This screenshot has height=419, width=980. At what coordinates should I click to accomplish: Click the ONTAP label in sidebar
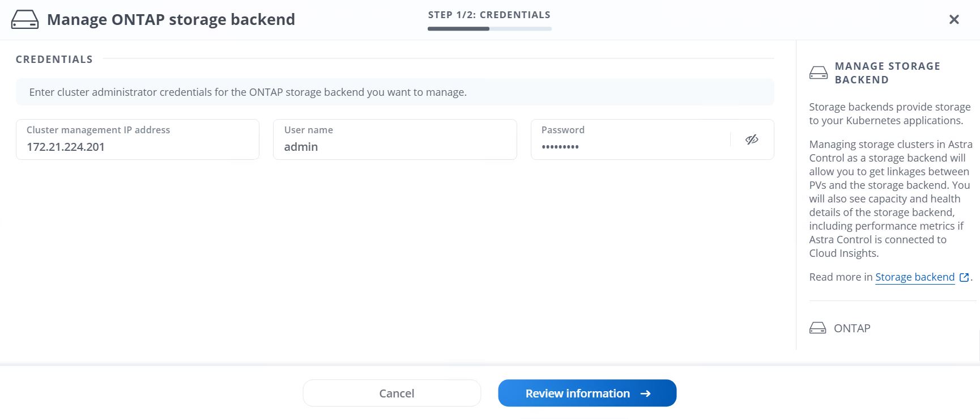tap(852, 328)
